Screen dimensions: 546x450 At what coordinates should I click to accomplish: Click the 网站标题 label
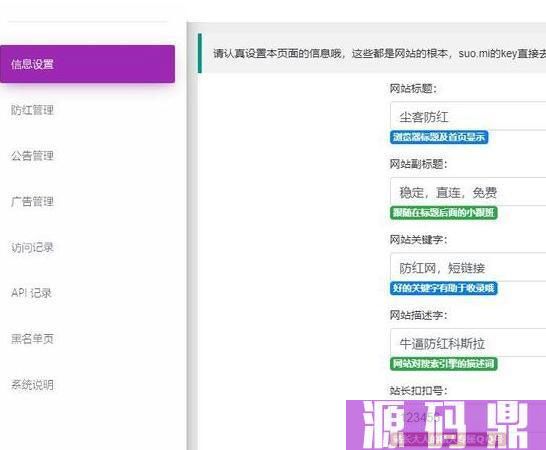pyautogui.click(x=413, y=88)
